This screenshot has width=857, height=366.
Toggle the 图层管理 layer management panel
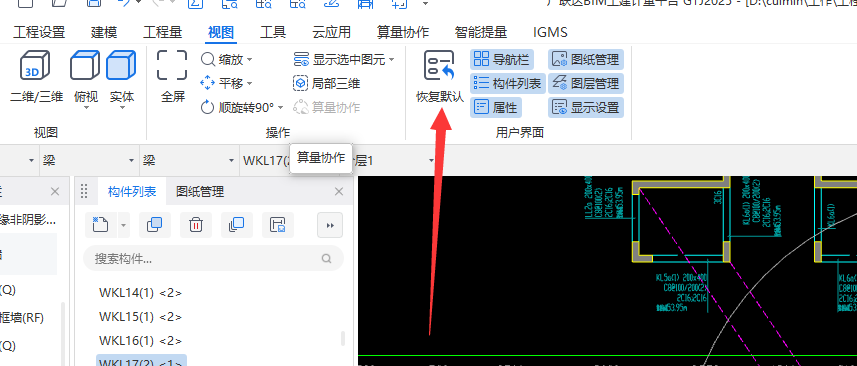click(x=586, y=83)
